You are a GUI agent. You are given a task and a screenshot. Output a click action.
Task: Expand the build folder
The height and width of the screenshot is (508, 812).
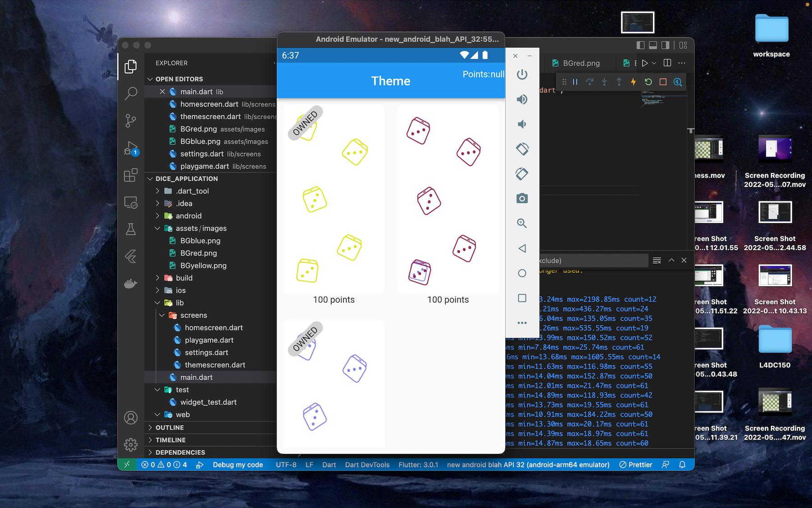tap(210, 278)
